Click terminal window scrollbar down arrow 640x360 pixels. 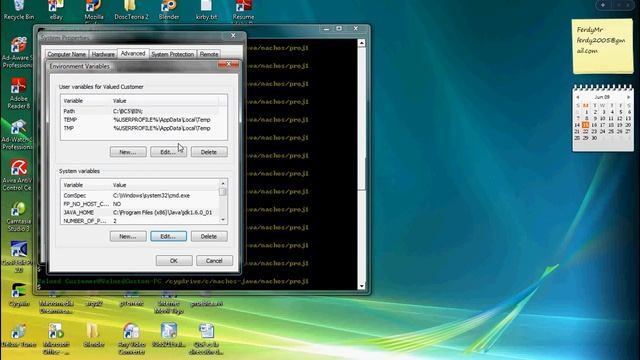[x=361, y=286]
